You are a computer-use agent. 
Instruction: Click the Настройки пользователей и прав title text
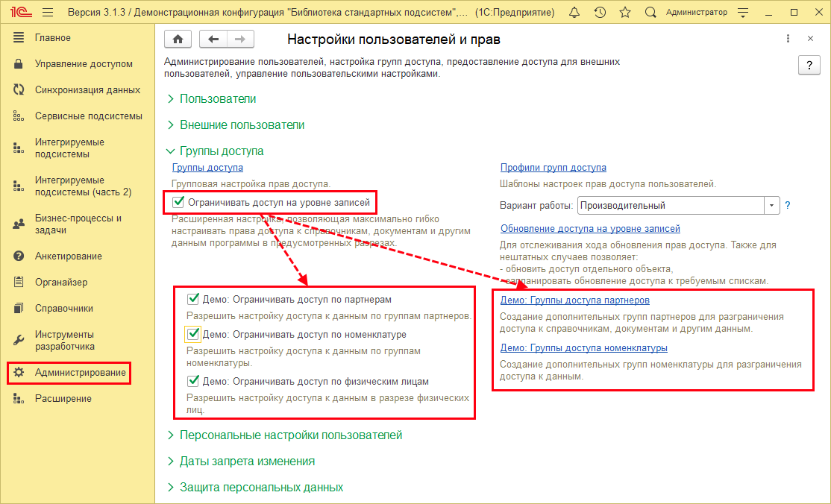(x=394, y=40)
